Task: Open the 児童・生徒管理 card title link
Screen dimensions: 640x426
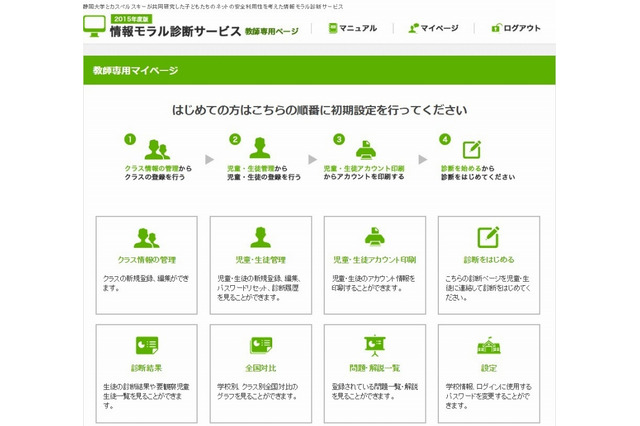Action: point(260,259)
